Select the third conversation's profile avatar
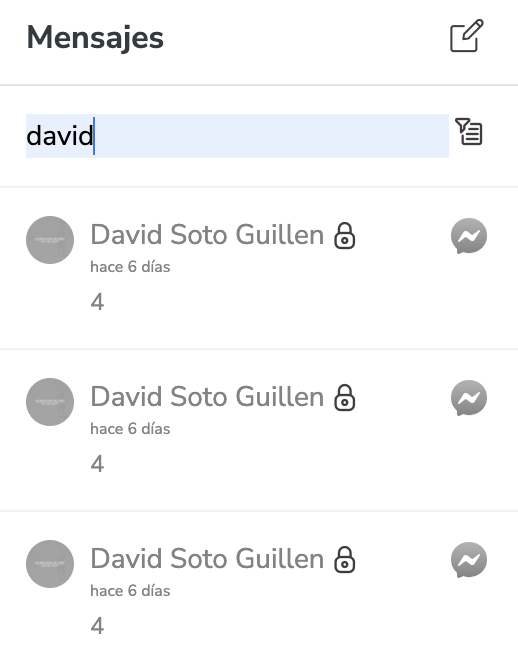 pos(50,564)
